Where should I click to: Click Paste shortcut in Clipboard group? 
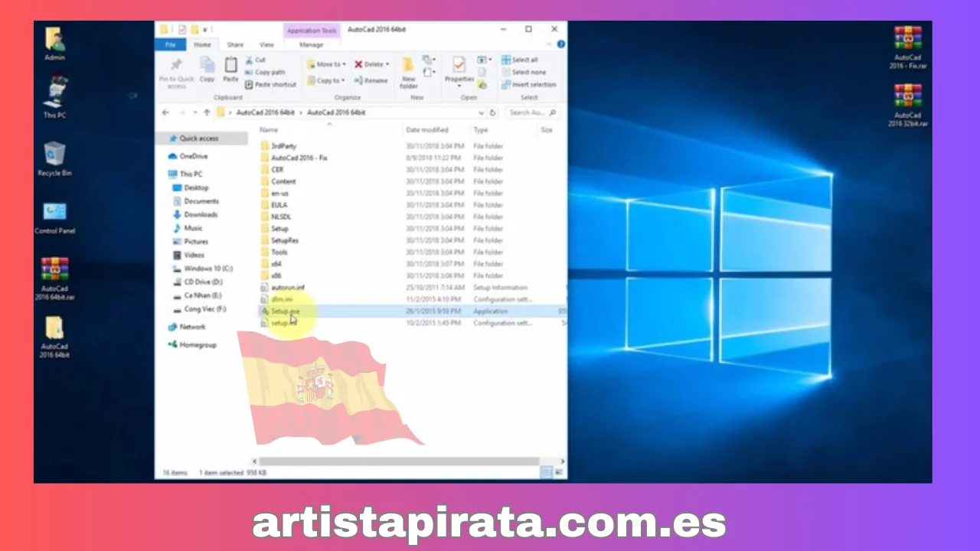(270, 84)
